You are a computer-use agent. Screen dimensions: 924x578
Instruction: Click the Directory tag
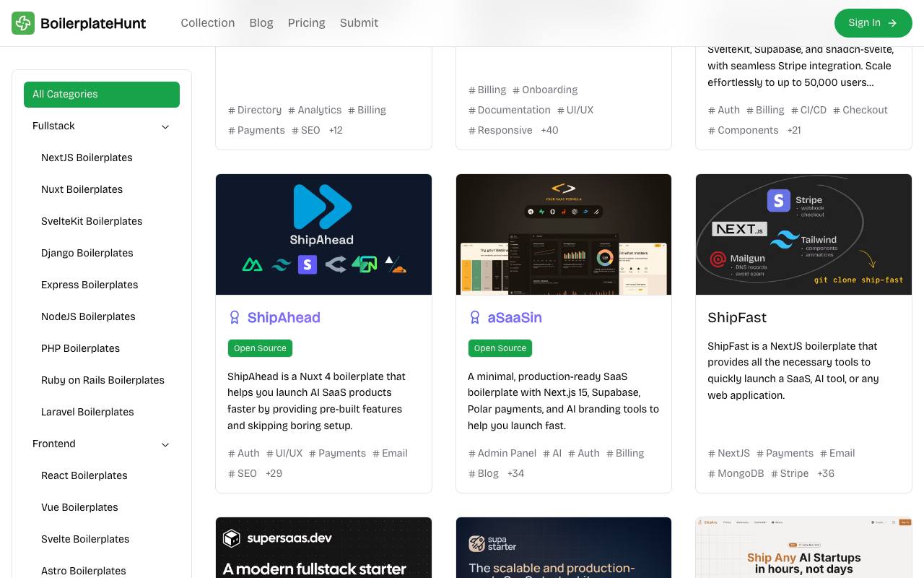[255, 110]
